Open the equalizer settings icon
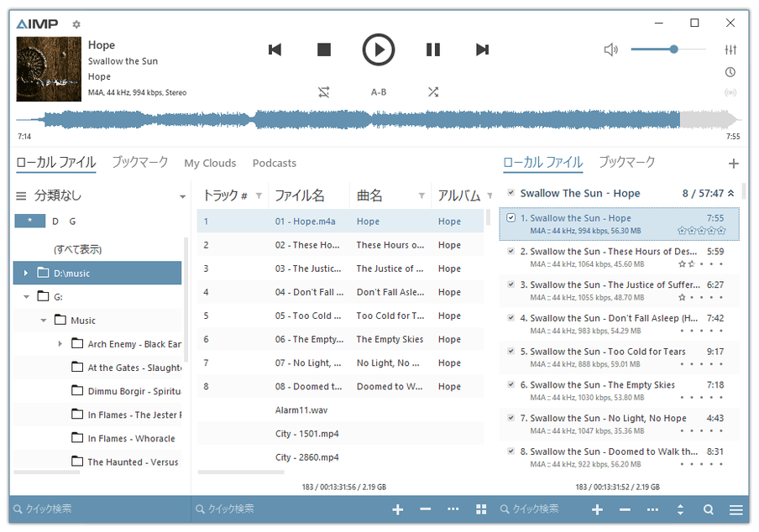The width and height of the screenshot is (759, 532). [x=730, y=50]
